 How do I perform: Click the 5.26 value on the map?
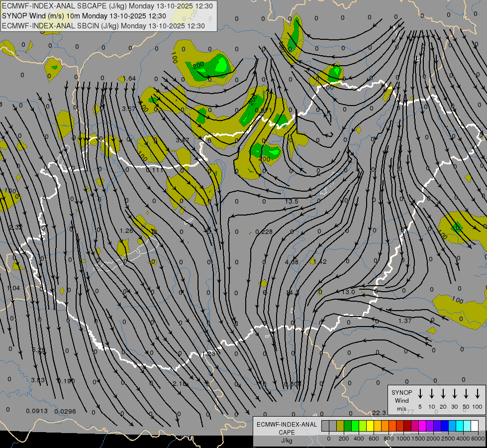(39, 350)
